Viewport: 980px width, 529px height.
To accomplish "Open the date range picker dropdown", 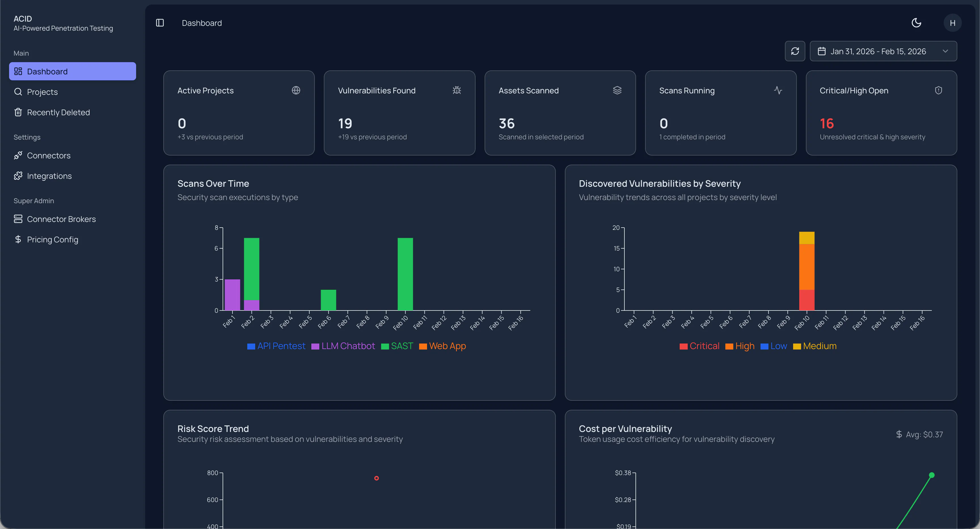I will (883, 51).
